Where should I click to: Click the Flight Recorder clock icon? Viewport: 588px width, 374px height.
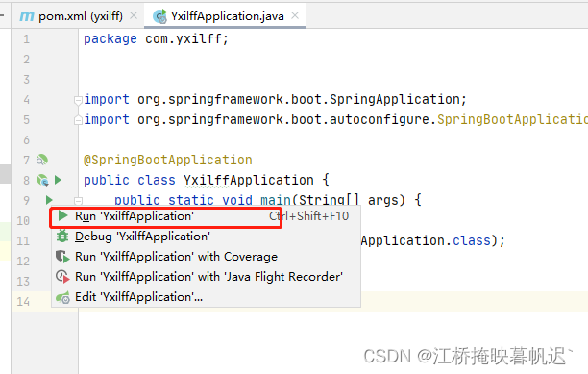point(62,277)
